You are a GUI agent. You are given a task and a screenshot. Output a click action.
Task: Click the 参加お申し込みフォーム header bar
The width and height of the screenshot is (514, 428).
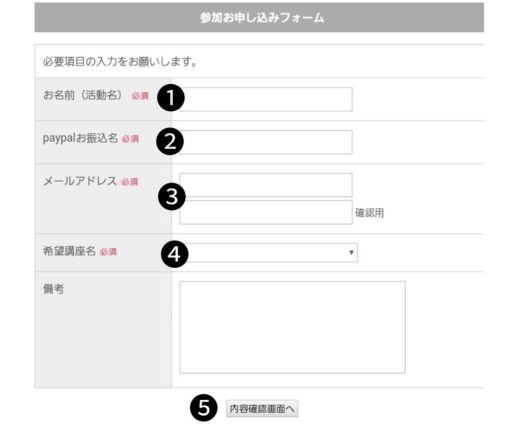[259, 17]
